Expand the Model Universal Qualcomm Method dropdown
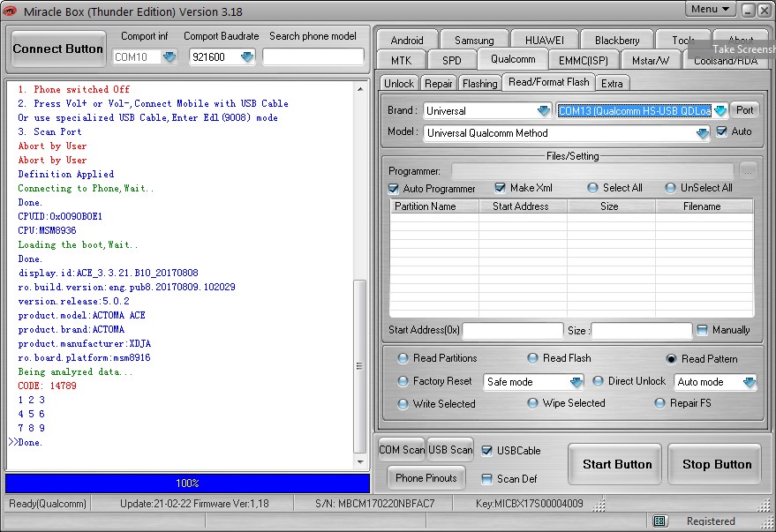This screenshot has height=532, width=776. click(702, 133)
